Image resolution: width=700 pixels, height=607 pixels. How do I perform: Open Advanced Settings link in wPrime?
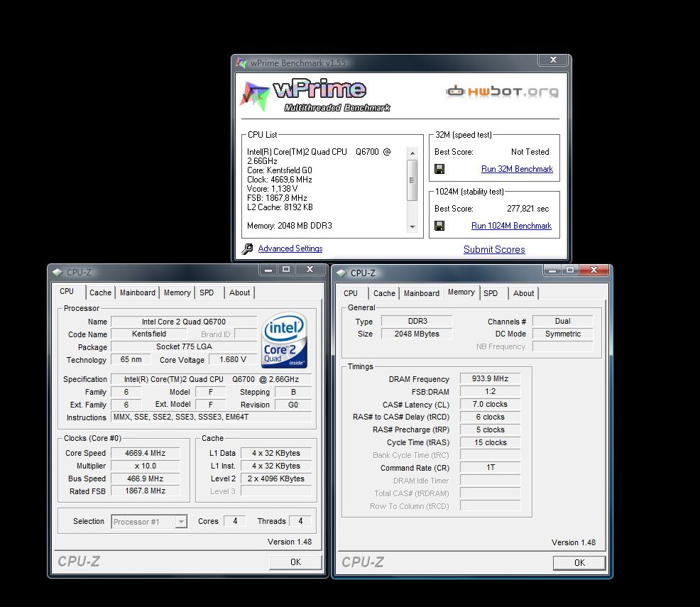tap(290, 248)
